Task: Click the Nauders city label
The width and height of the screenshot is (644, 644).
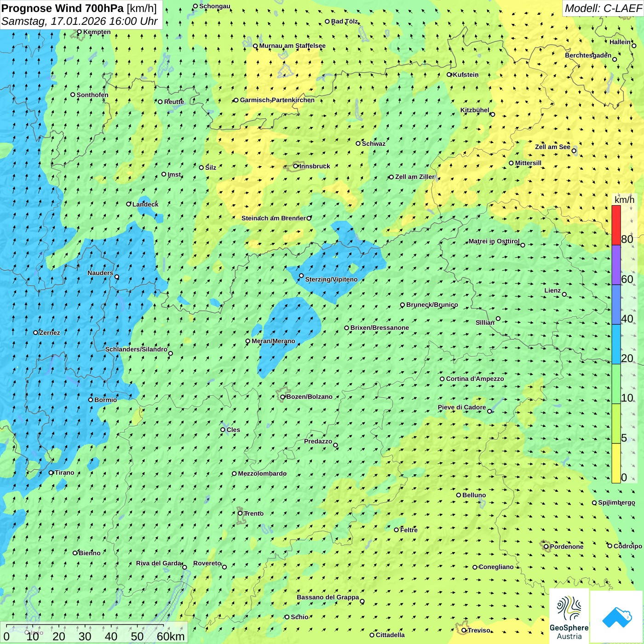Action: click(100, 273)
